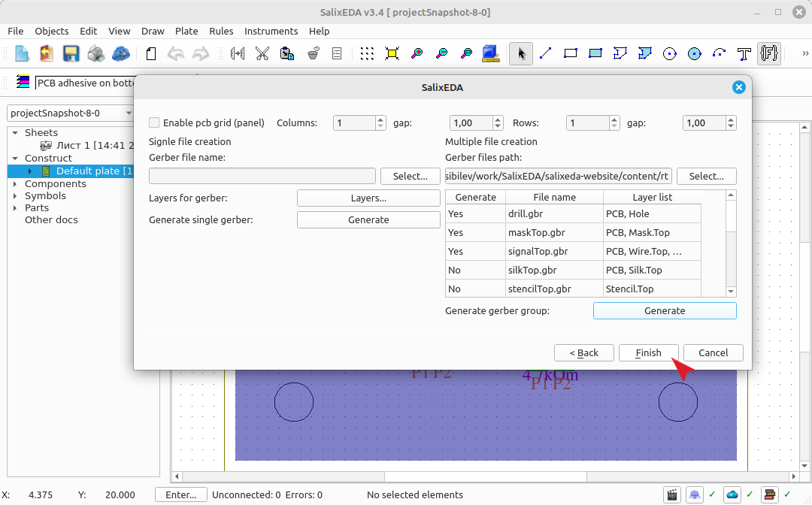Select the line drawing tool
The width and height of the screenshot is (812, 505).
[x=545, y=53]
